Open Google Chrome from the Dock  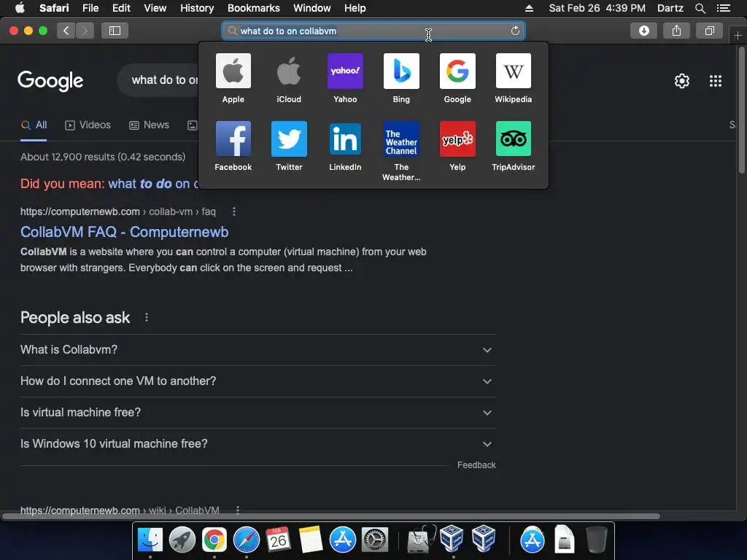tap(214, 540)
